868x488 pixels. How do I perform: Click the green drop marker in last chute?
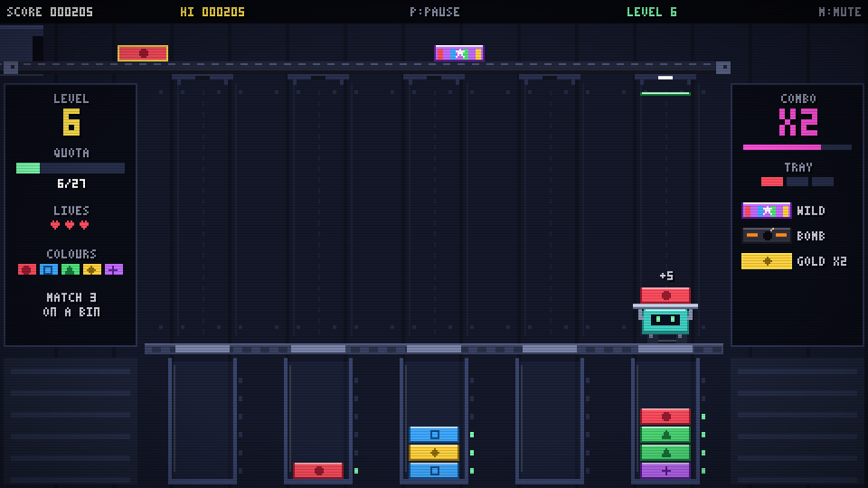pos(665,93)
